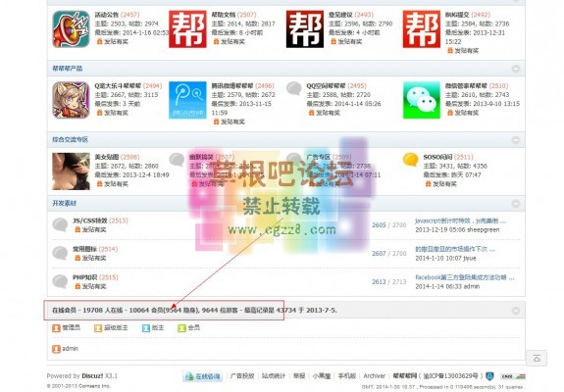
Task: Open the 活动公告 megaphone forum icon
Action: pyautogui.click(x=71, y=29)
